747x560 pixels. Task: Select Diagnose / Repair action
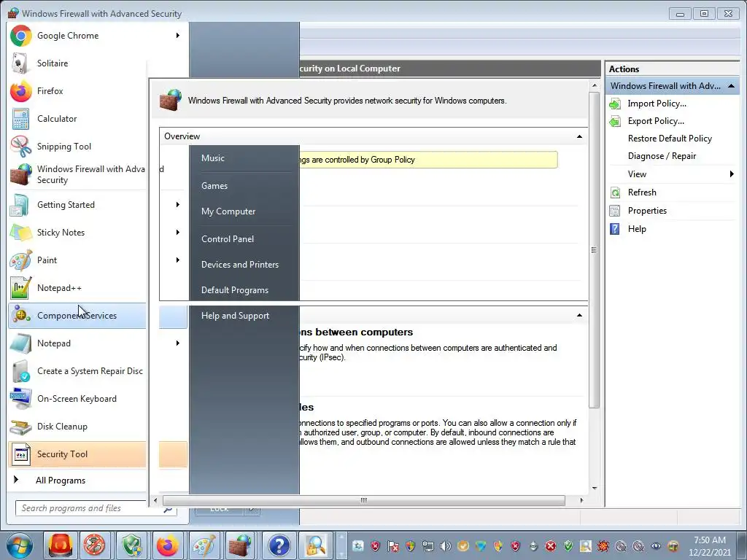tap(661, 156)
